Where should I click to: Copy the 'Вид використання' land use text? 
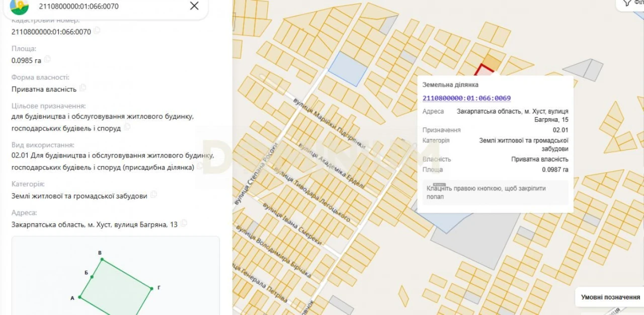point(200,167)
